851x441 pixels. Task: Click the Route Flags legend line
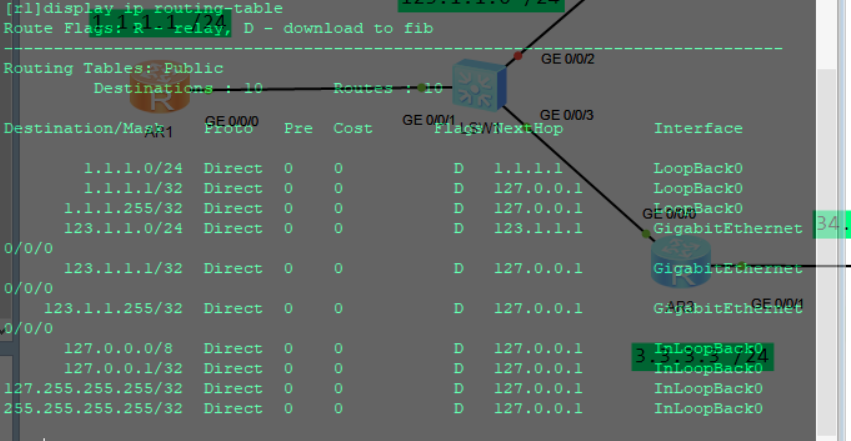pos(219,28)
